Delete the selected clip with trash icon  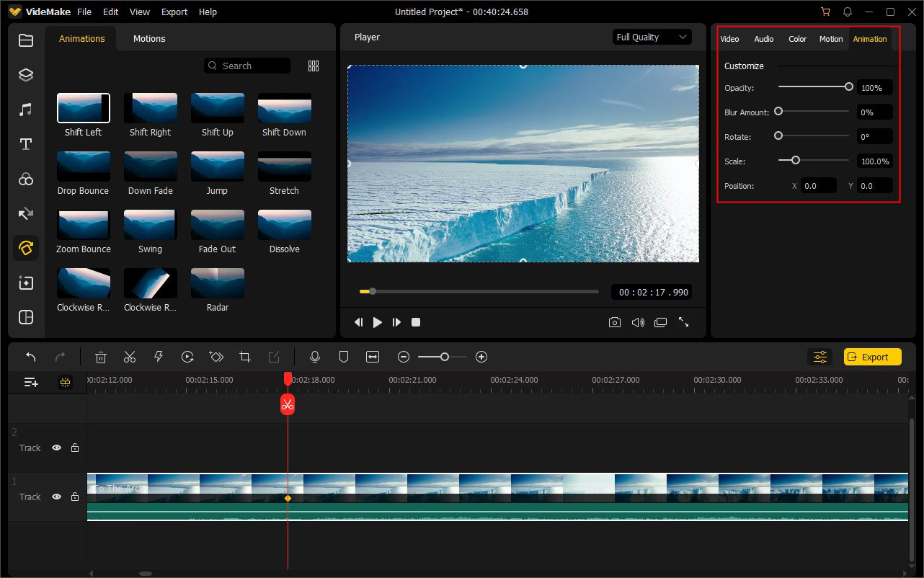click(x=100, y=356)
